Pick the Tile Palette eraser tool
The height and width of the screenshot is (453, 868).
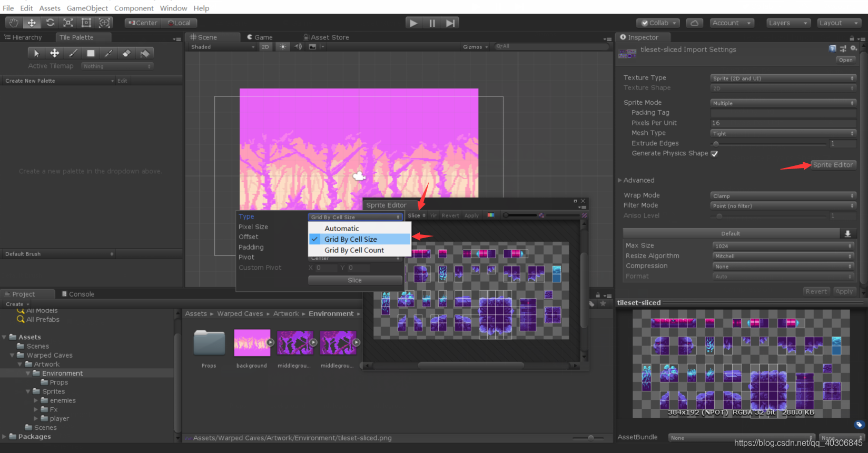point(126,53)
